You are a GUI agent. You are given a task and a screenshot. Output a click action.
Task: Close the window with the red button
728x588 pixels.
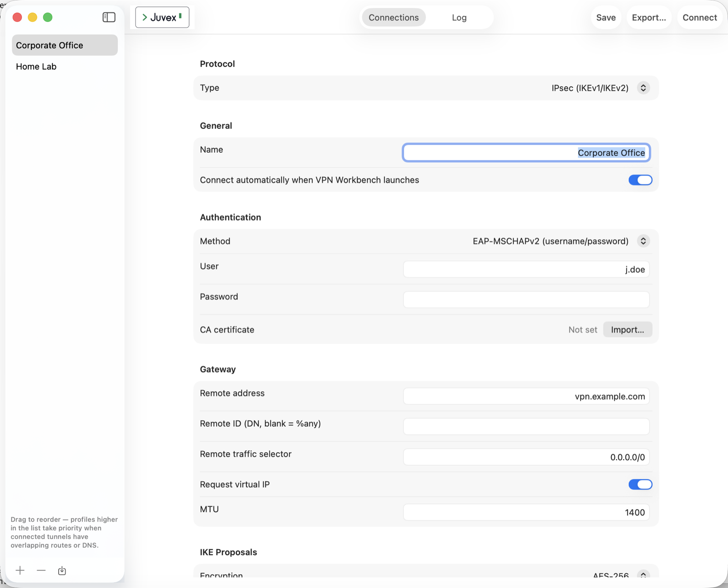(17, 17)
